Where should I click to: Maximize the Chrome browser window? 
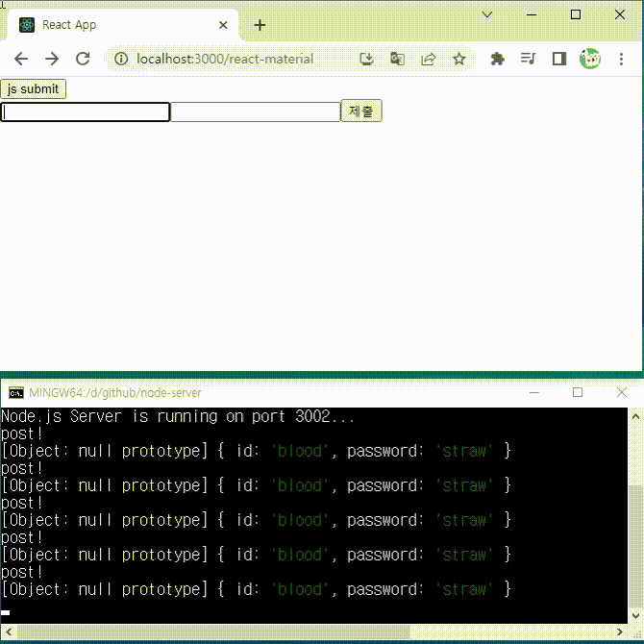click(576, 14)
